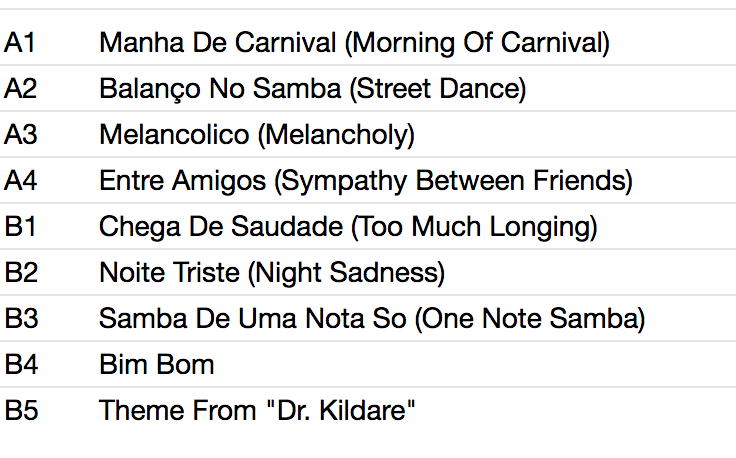This screenshot has height=458, width=736.
Task: Select the Bim Bom track title
Action: pyautogui.click(x=156, y=365)
